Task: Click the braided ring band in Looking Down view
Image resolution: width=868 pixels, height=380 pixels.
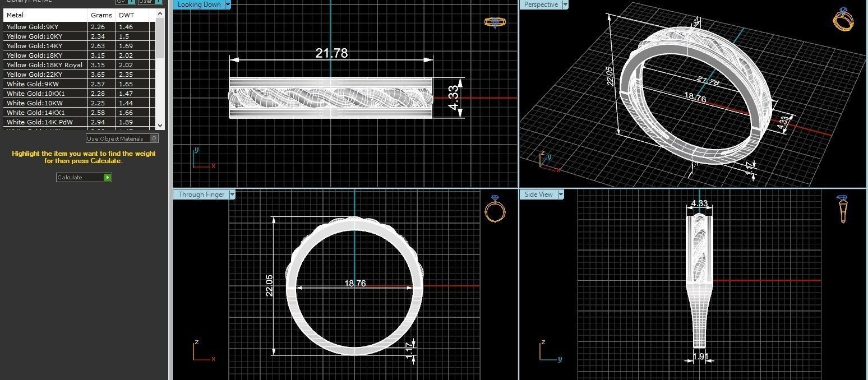Action: point(331,98)
